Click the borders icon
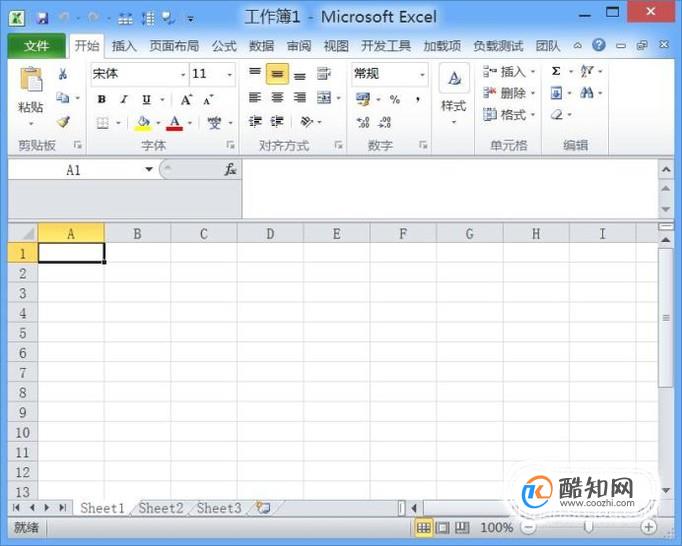The image size is (682, 546). [103, 124]
